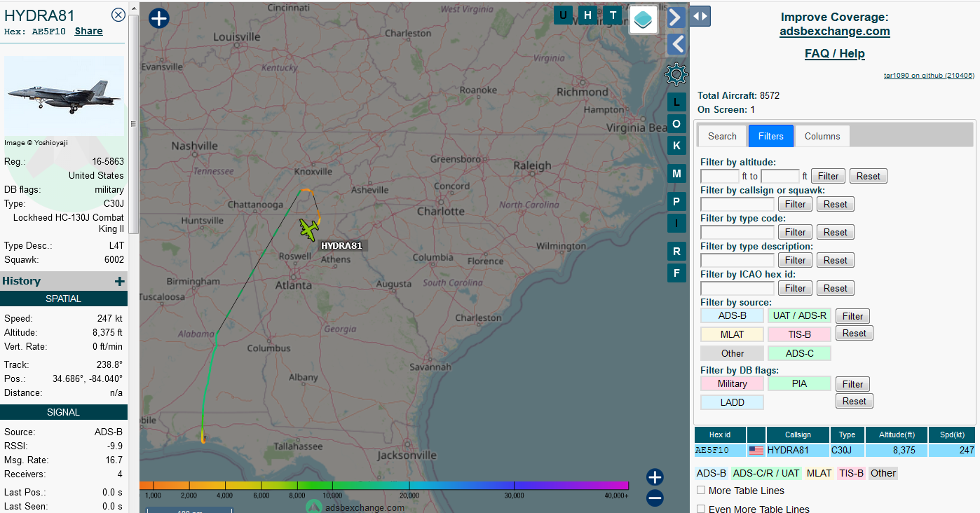Reset the callsign or squawk filter

[x=836, y=204]
